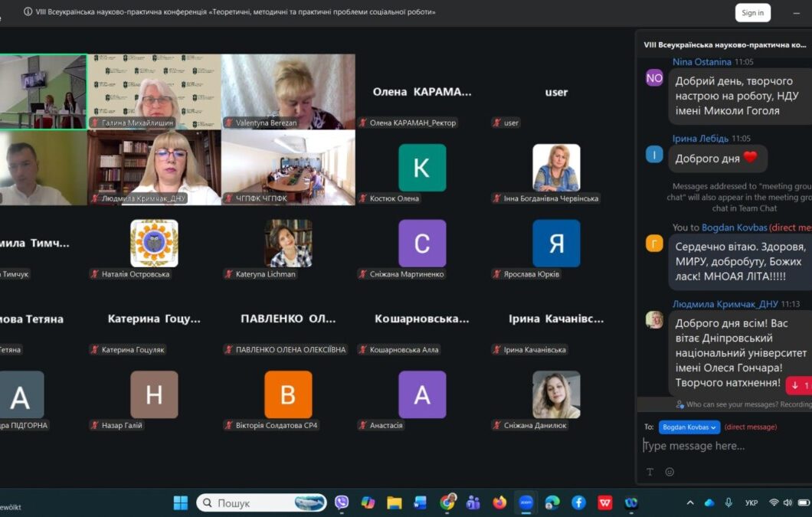Image resolution: width=812 pixels, height=517 pixels.
Task: Click the Кошарновська Алла name label
Action: 404,350
